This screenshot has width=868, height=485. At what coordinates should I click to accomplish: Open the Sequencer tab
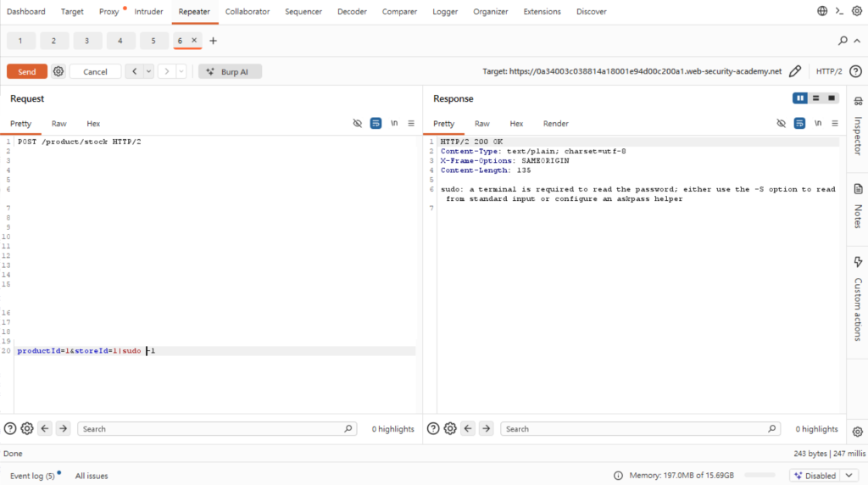tap(303, 11)
